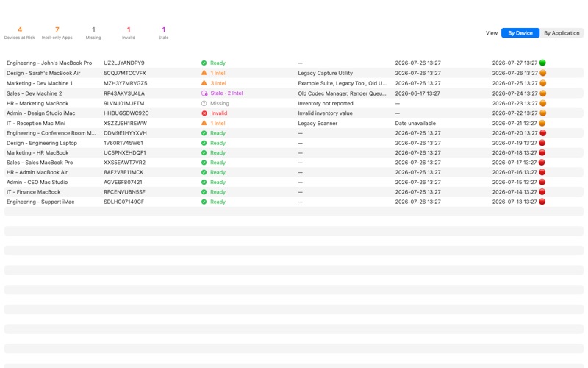Image resolution: width=588 pixels, height=368 pixels.
Task: Click the warning icon for IT Reception Mac Mini
Action: coord(204,123)
